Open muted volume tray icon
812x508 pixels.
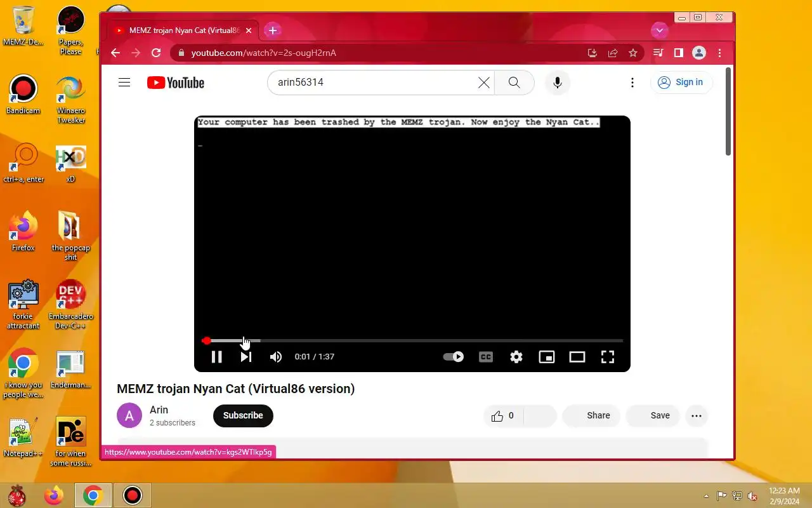tap(752, 496)
